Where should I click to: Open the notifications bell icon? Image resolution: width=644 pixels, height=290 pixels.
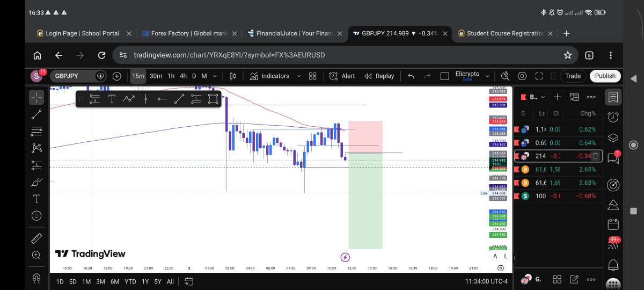[x=613, y=265]
